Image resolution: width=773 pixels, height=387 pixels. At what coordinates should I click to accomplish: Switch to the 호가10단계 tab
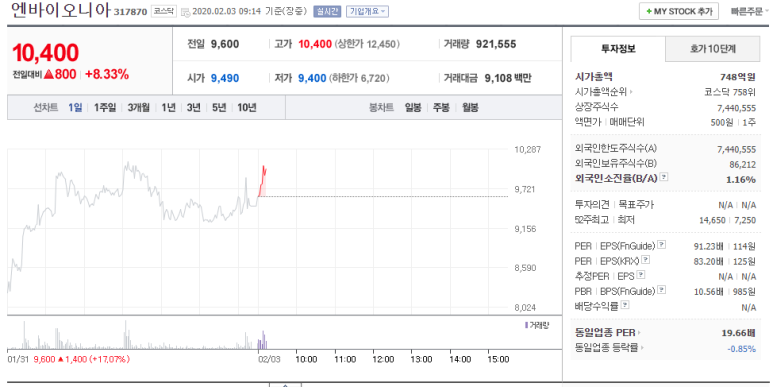click(x=713, y=49)
